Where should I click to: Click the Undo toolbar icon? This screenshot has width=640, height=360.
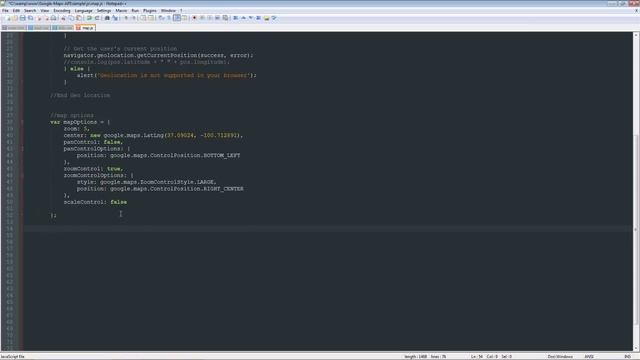click(x=89, y=18)
